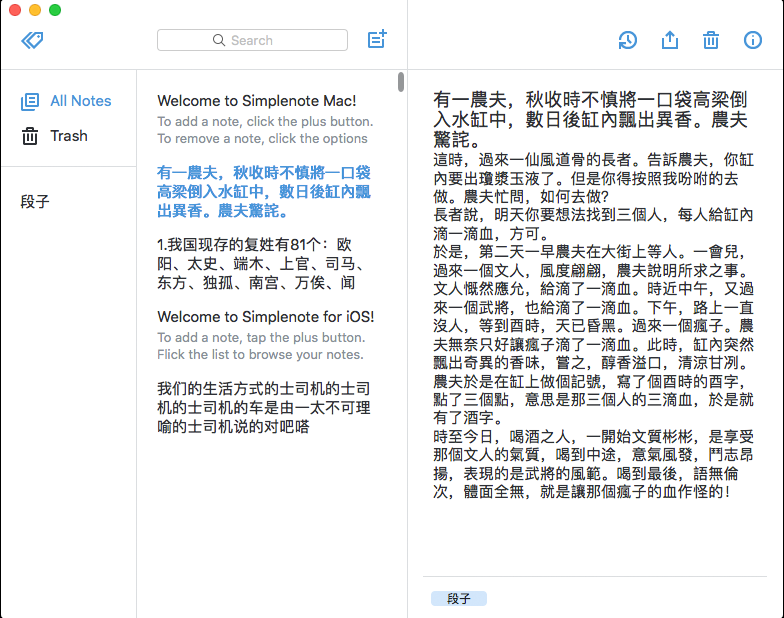Click the share note icon
This screenshot has height=618, width=784.
[x=670, y=40]
